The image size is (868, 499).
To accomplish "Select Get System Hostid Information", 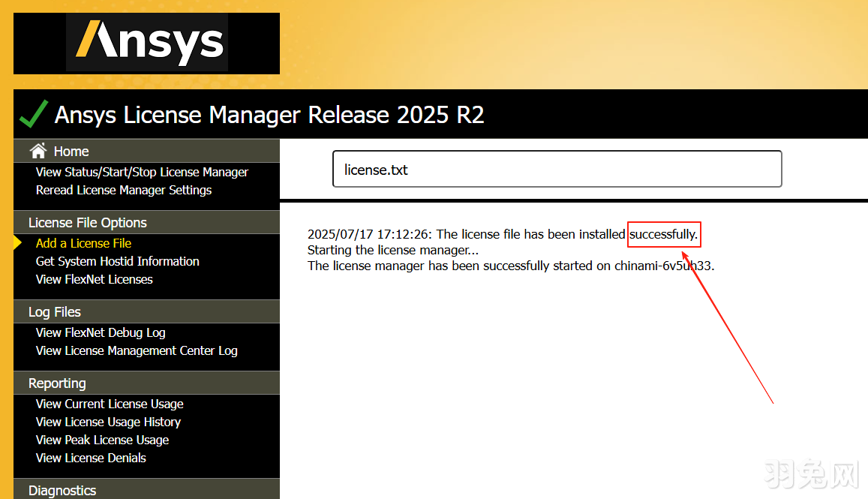I will 117,261.
